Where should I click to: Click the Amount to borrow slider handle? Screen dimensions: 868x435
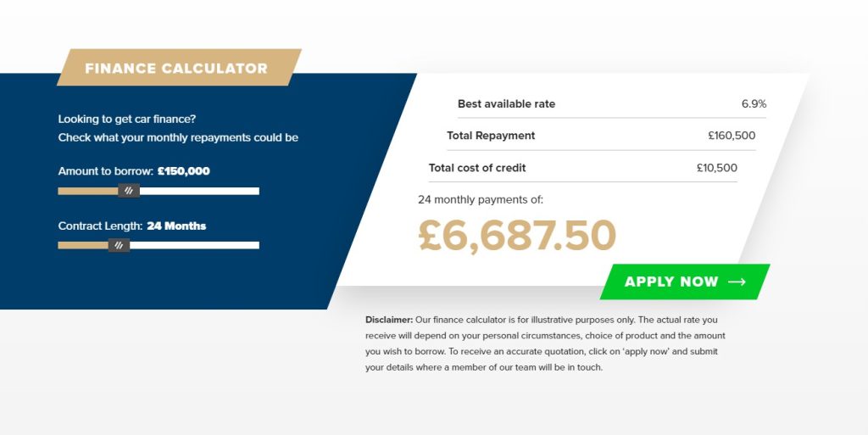click(x=129, y=191)
